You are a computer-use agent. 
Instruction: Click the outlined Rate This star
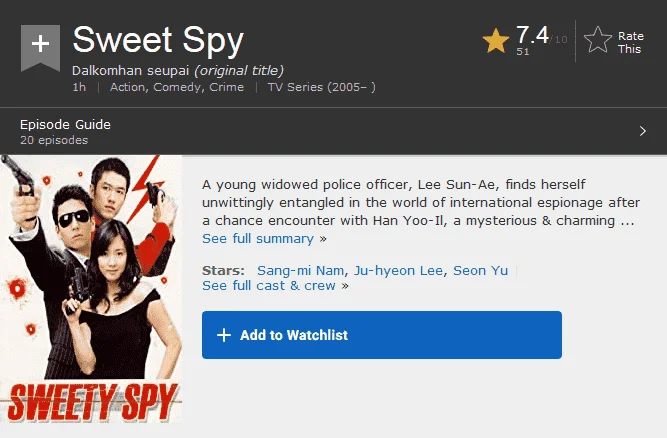point(598,40)
